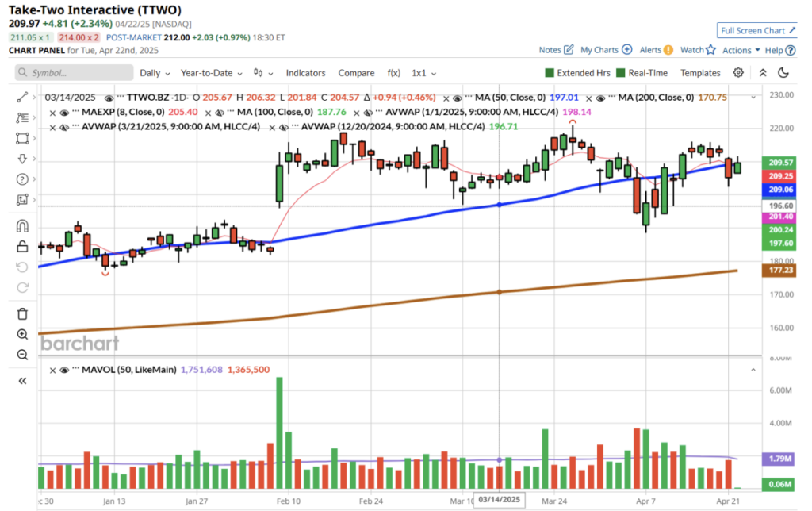812x511 pixels.
Task: Show the hidden MA (100, Close, 0) line
Action: 220,113
